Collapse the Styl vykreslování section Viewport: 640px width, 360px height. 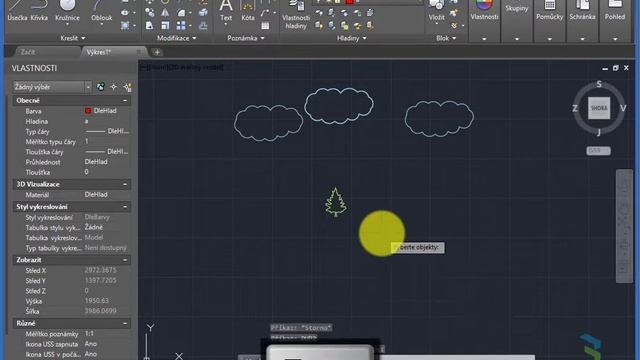125,207
